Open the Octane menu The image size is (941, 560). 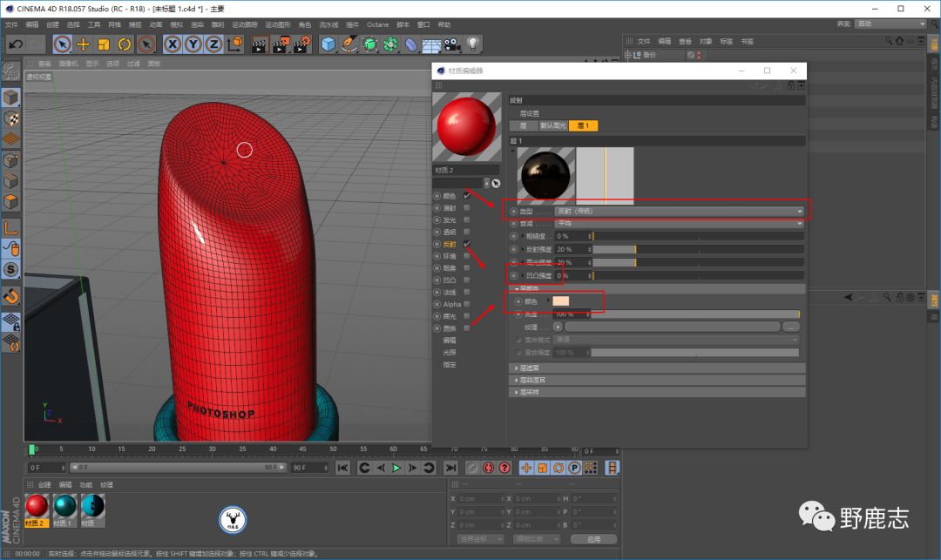377,24
